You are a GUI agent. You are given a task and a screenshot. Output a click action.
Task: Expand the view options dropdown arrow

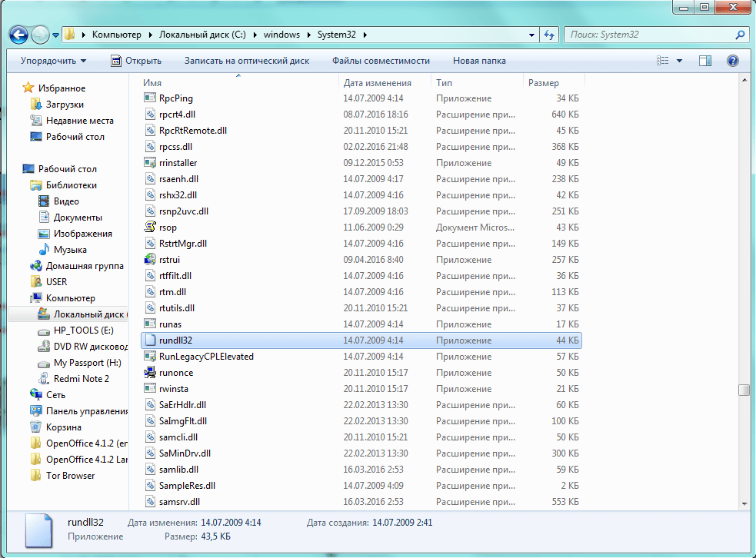click(x=679, y=61)
